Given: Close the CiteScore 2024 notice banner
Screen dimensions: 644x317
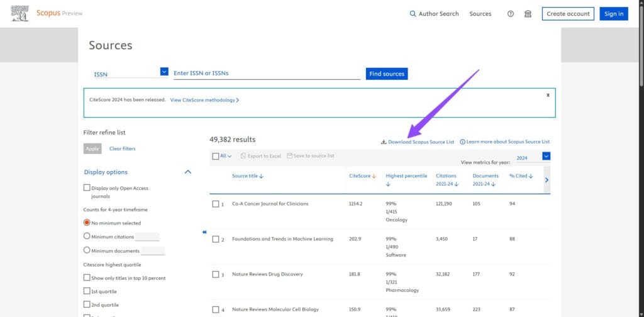Looking at the screenshot, I should (x=548, y=95).
